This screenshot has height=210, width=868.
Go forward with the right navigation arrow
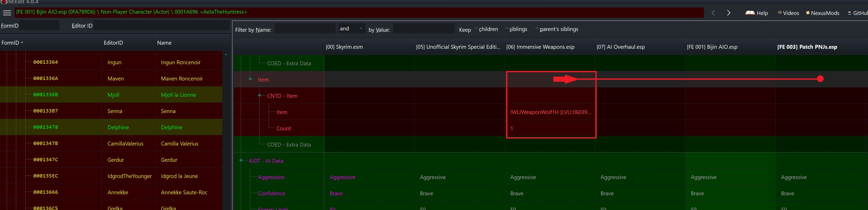click(x=728, y=13)
